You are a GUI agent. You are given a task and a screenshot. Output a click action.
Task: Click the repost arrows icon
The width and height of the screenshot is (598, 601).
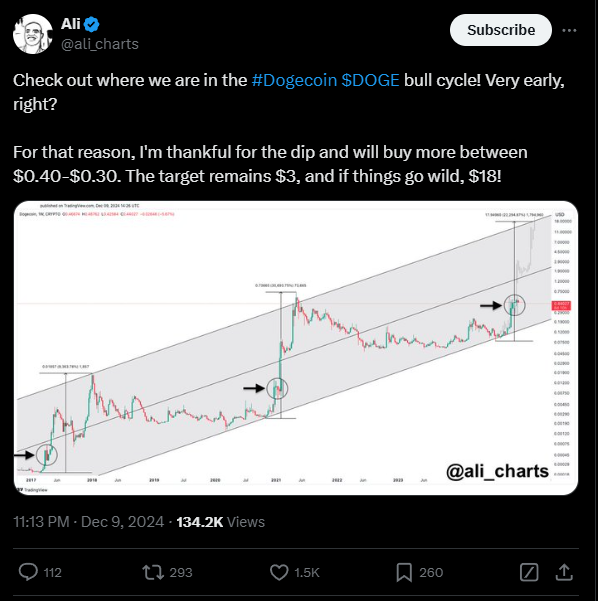click(153, 573)
